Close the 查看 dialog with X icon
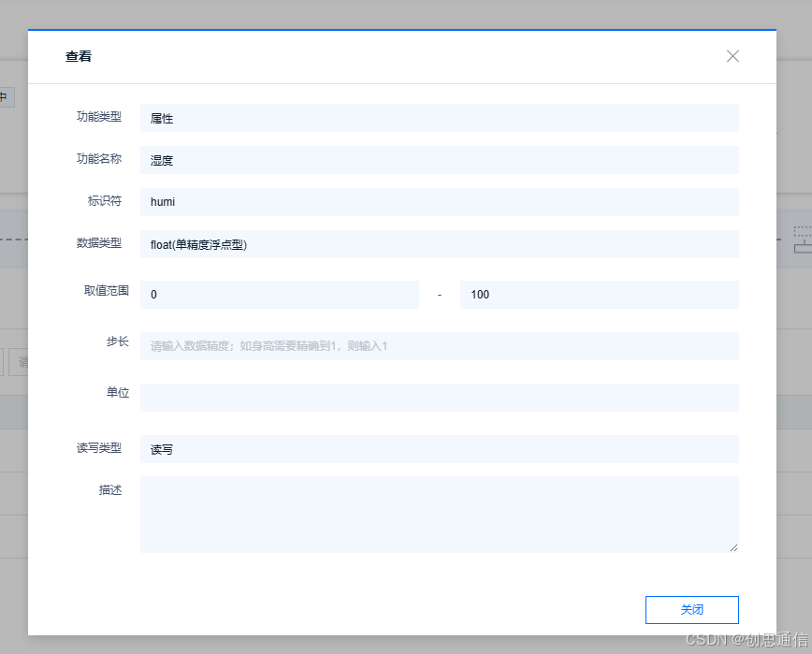This screenshot has width=812, height=654. coord(732,56)
